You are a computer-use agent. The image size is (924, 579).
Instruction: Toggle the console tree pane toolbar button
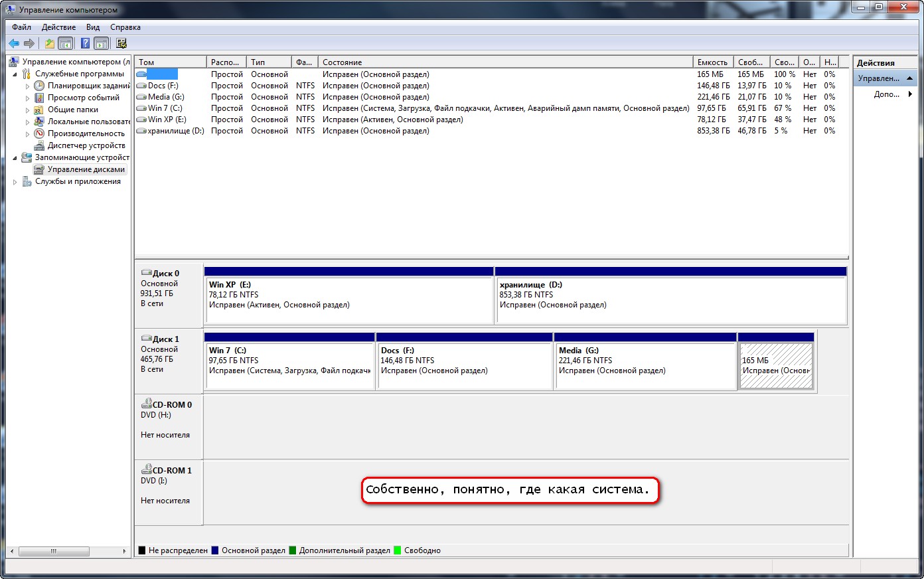click(66, 44)
